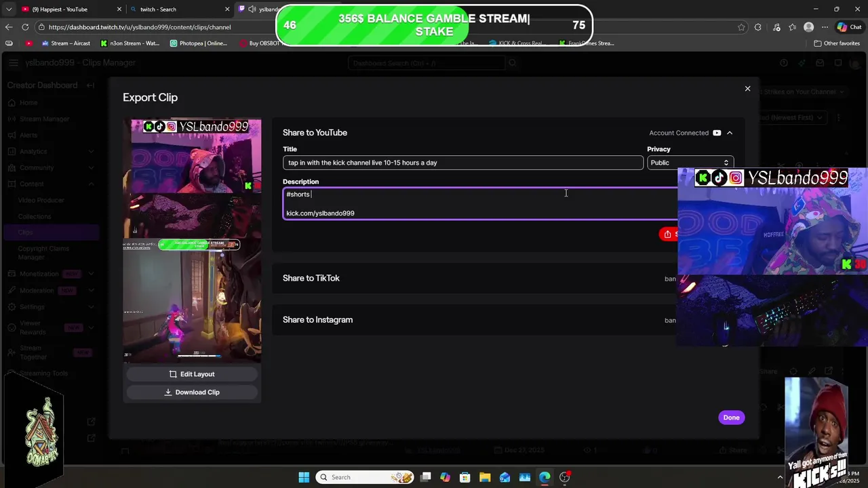Open the Windows Start menu
The height and width of the screenshot is (488, 868).
[304, 477]
